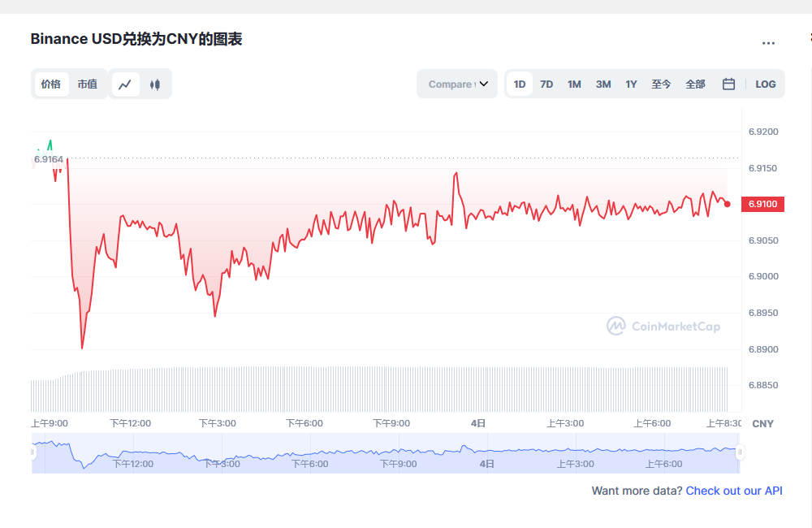Toggle LOG scale on the chart
Screen dimensions: 812x528
[766, 84]
